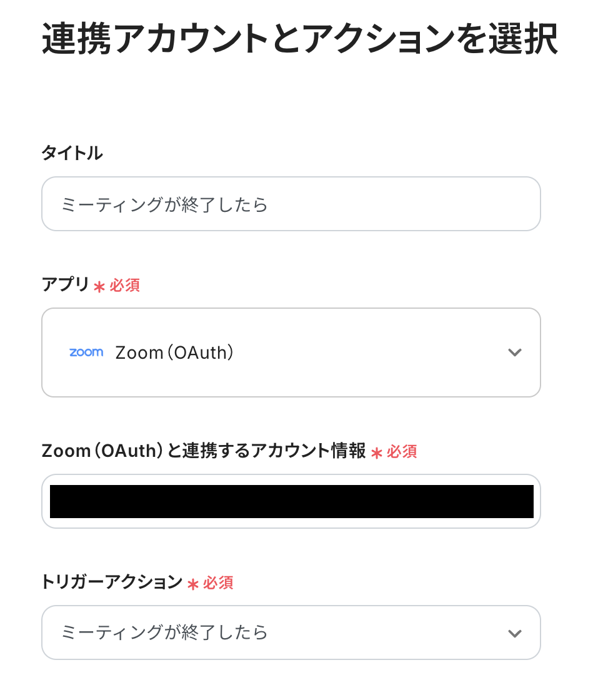Expand the アプリ dropdown chevron
This screenshot has height=700, width=608.
coord(514,352)
